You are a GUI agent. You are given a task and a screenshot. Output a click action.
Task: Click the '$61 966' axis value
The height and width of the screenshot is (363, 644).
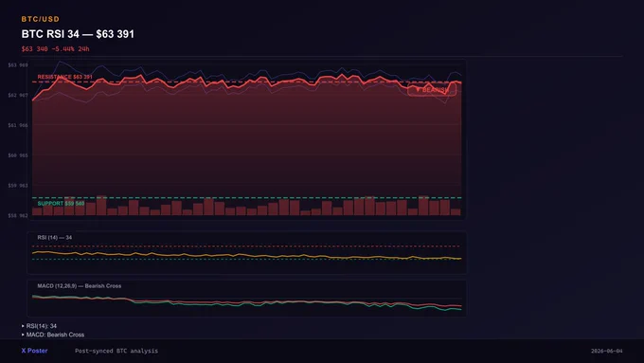coord(18,125)
